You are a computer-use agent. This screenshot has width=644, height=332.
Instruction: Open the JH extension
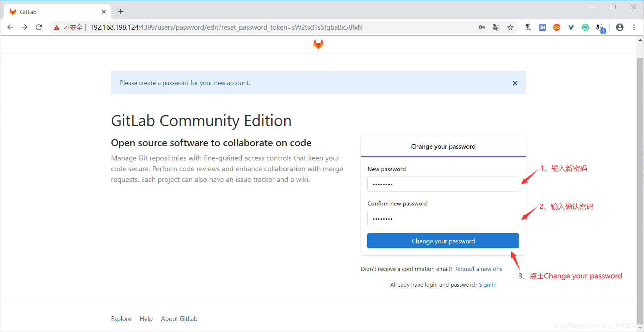[542, 27]
